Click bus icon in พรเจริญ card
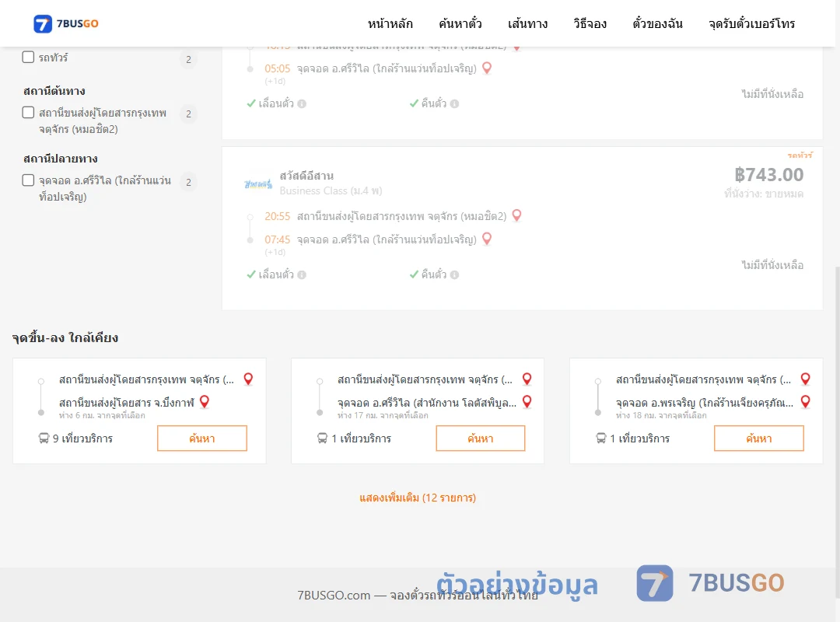 point(601,439)
